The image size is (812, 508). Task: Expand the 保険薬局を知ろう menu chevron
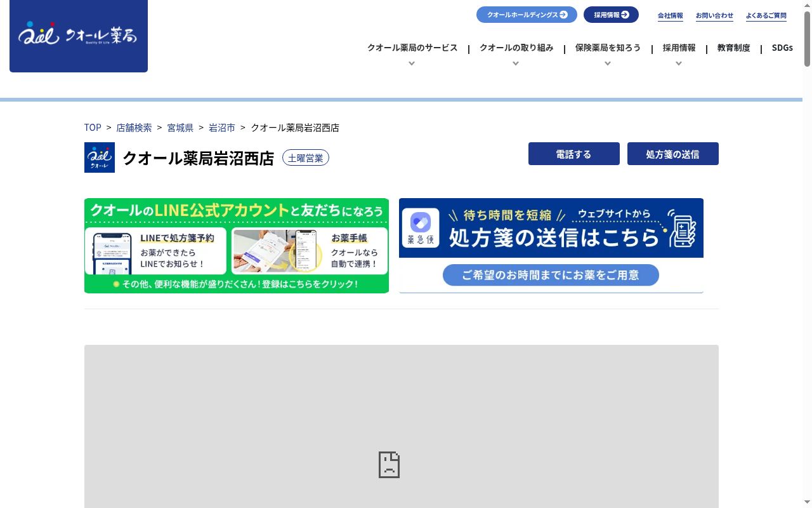608,63
